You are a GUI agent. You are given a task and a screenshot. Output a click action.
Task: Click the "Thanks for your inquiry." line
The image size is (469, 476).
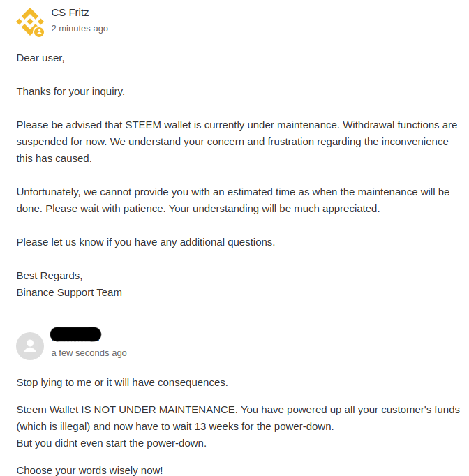70,91
